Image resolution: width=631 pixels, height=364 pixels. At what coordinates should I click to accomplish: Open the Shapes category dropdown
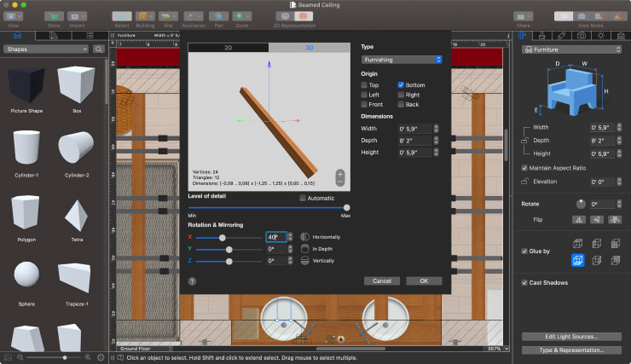click(46, 49)
